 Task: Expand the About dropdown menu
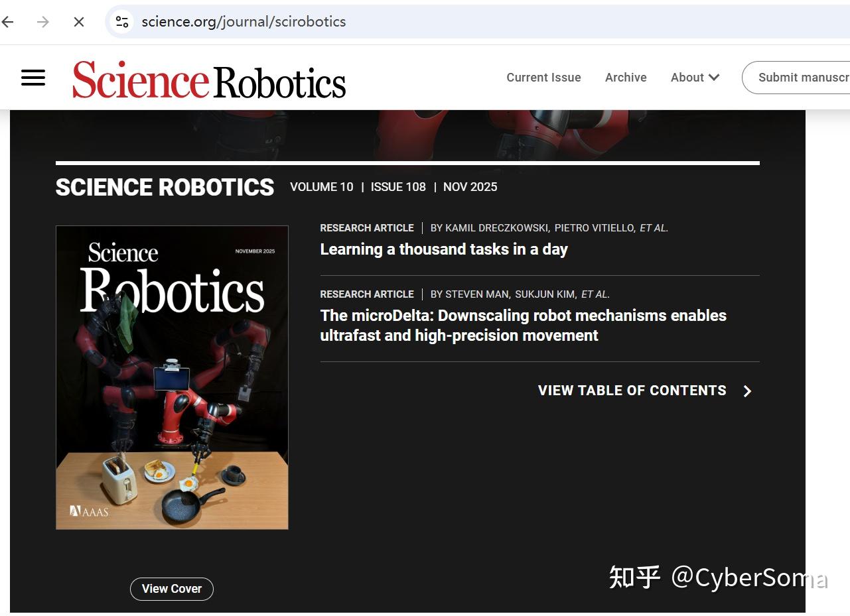pos(687,78)
